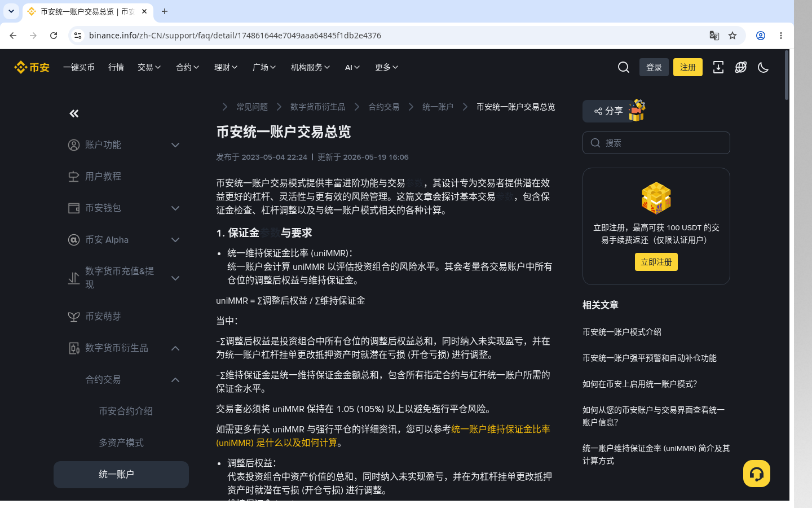Open the 统一账户维持保证金比率 (uniMMR) article link
This screenshot has height=508, width=812.
coord(383,436)
